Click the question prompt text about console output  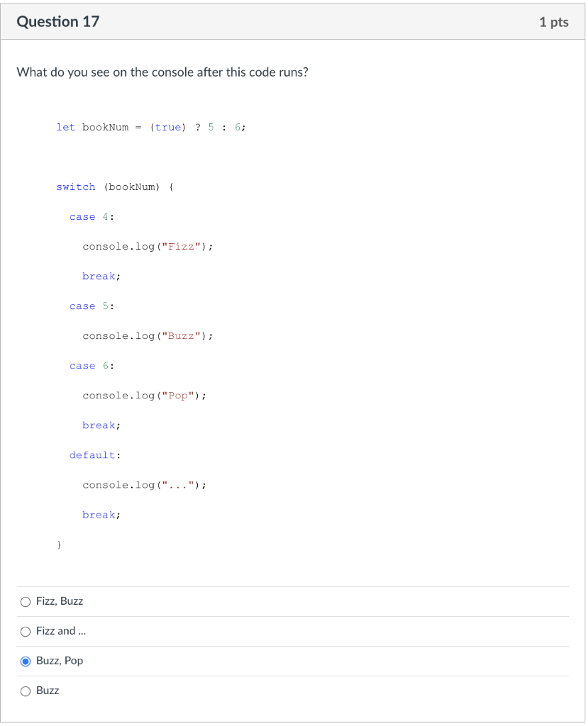(163, 72)
